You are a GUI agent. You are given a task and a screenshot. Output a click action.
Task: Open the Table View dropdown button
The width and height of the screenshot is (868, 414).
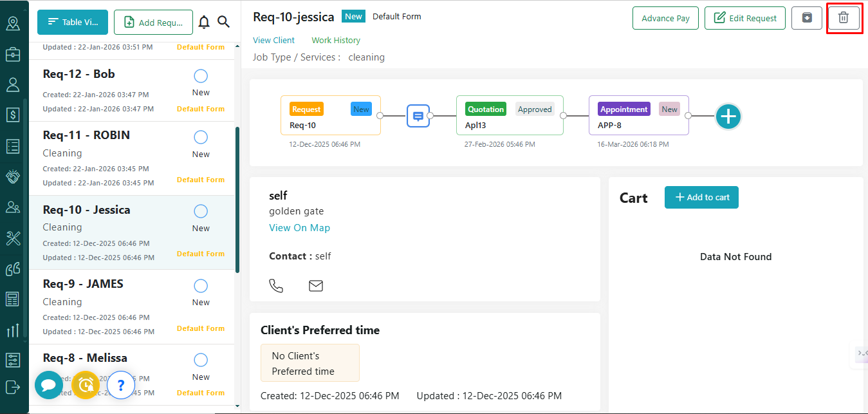coord(73,22)
